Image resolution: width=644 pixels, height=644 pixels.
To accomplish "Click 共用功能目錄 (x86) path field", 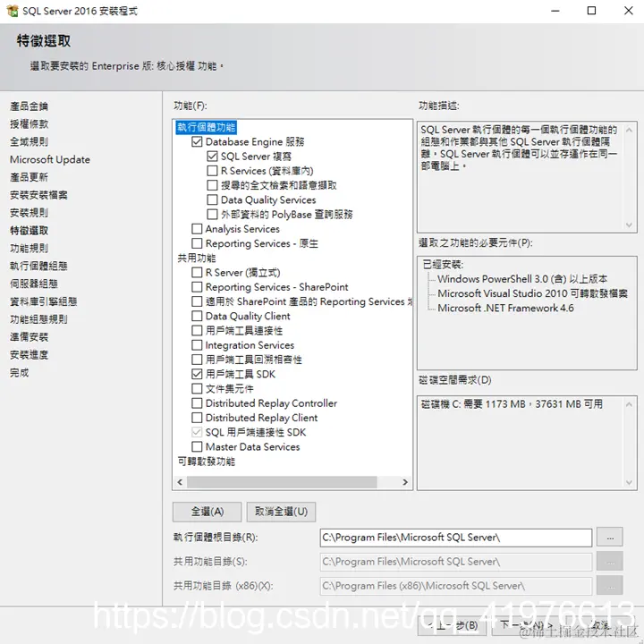I will 456,586.
